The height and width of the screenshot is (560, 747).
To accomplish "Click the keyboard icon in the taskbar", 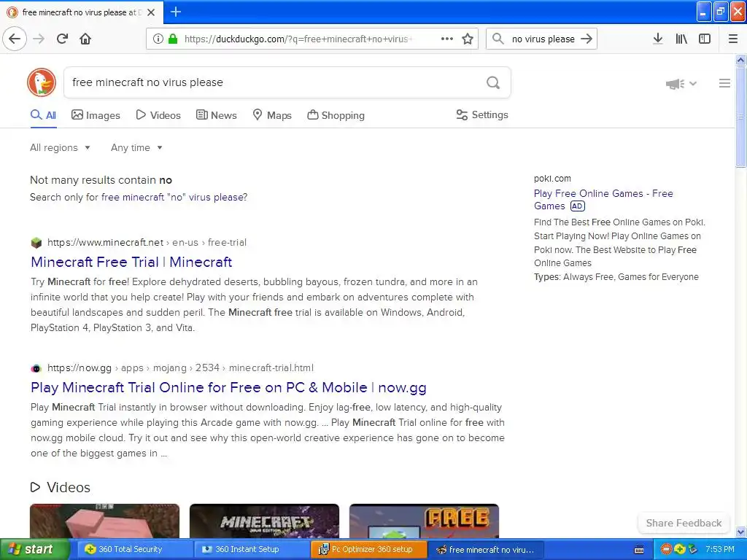I will (639, 550).
